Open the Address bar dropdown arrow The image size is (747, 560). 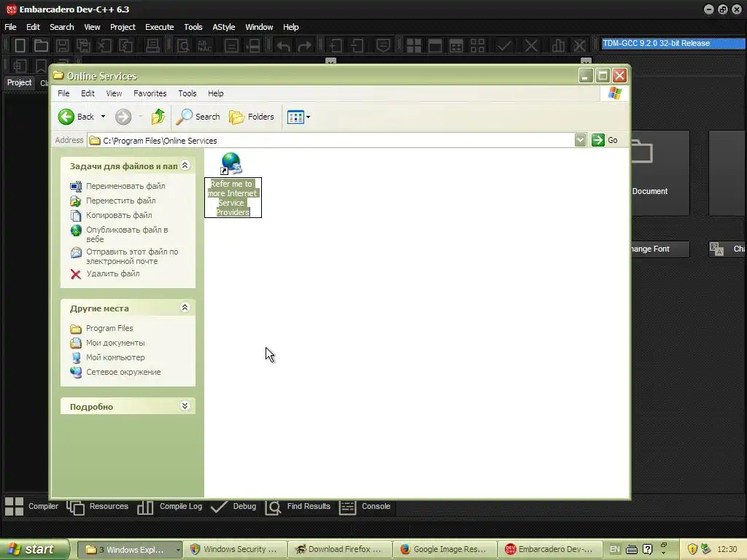(x=580, y=140)
